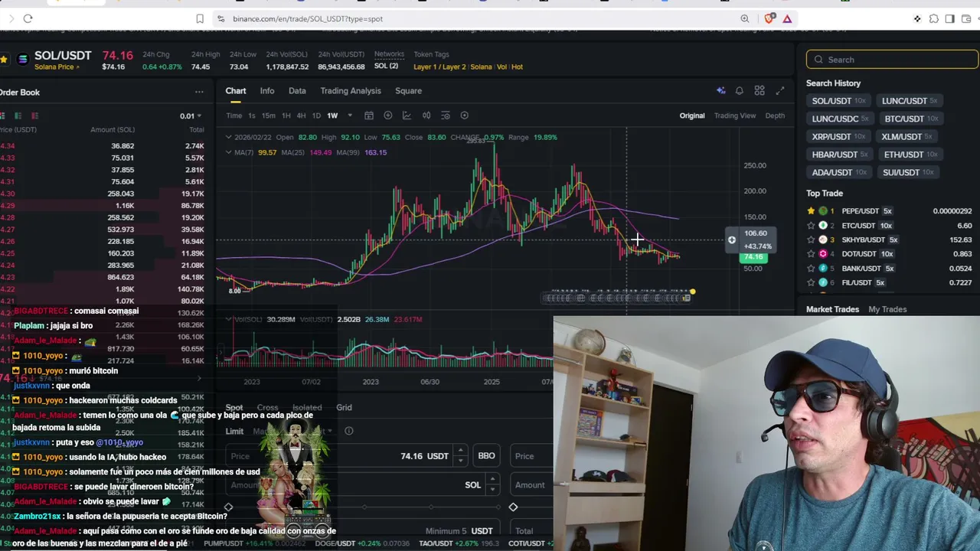
Task: Show the sell-orders-only order book view
Action: pyautogui.click(x=34, y=116)
